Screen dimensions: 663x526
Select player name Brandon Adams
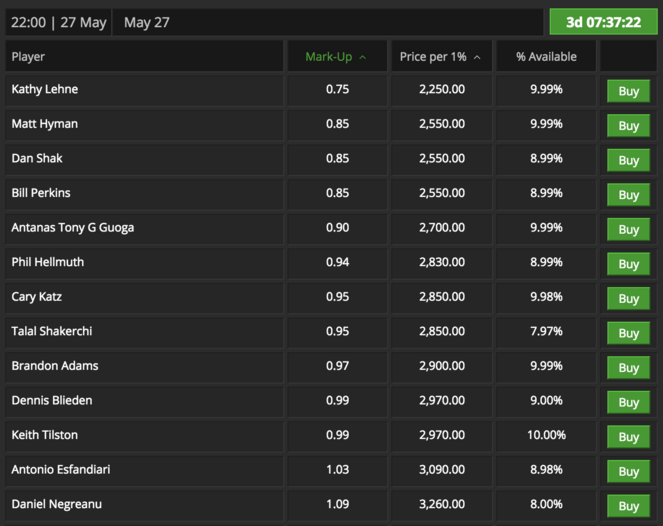point(55,366)
